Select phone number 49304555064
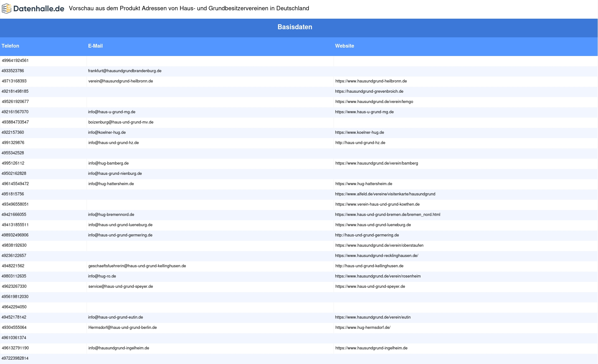The height and width of the screenshot is (364, 598). [x=14, y=328]
